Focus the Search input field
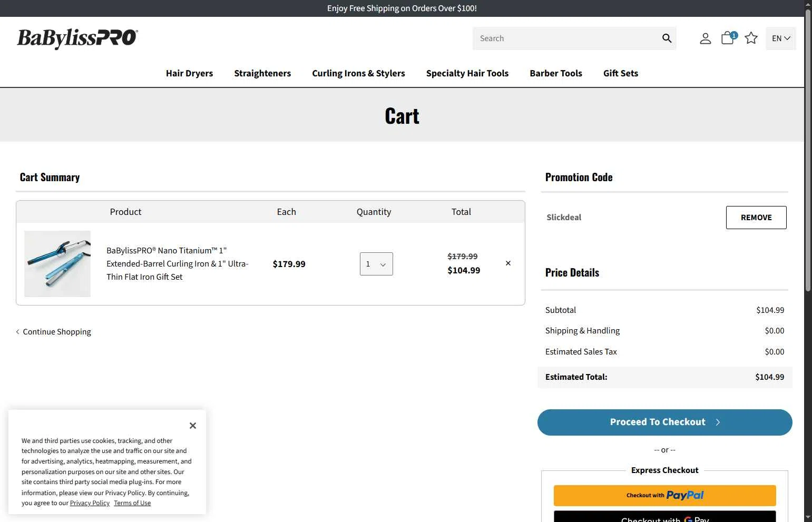The image size is (812, 522). coord(566,38)
